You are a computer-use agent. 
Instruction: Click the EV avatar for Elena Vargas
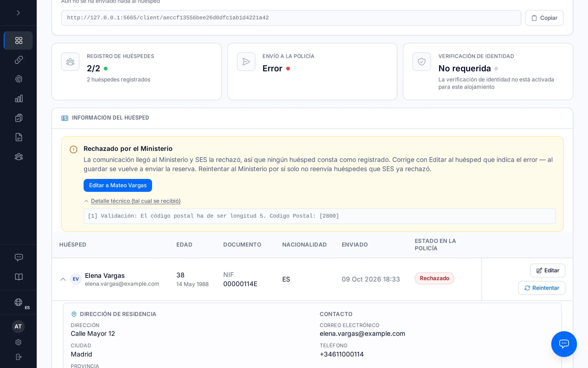point(76,279)
